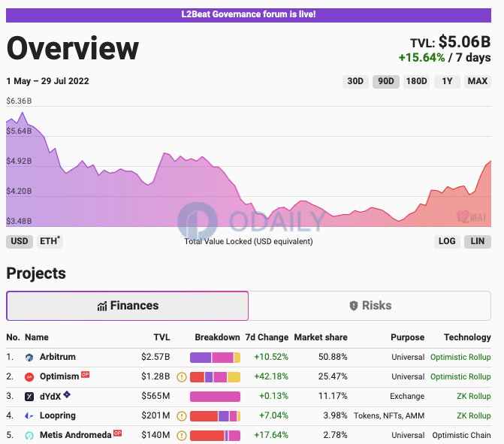Click the Projects section heading

pos(36,273)
